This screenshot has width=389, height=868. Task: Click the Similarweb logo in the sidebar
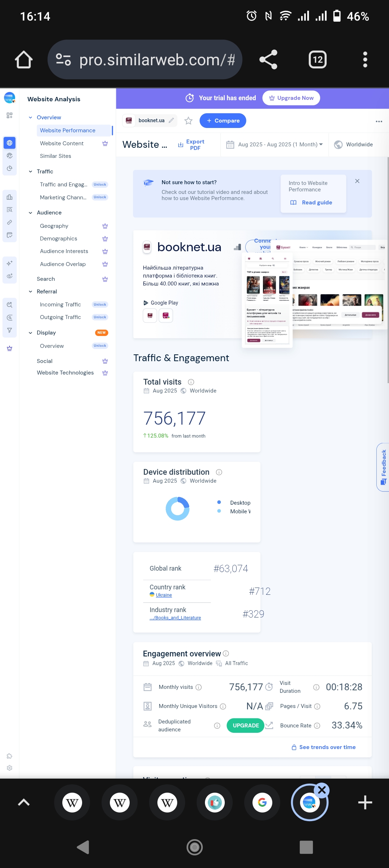[9, 98]
